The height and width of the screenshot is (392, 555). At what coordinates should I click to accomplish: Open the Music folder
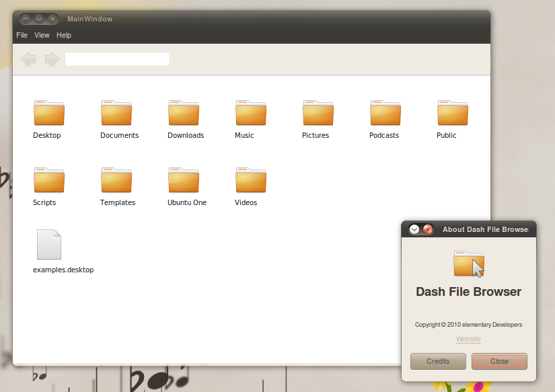(x=250, y=113)
